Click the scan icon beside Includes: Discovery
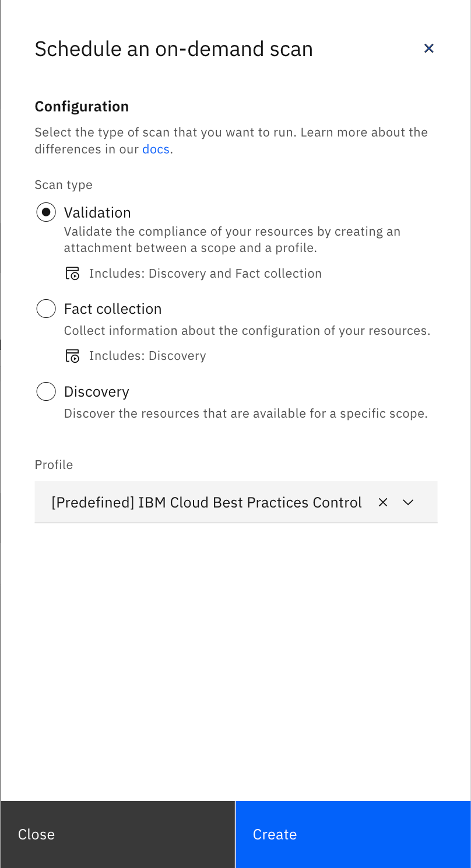471x868 pixels. 72,356
